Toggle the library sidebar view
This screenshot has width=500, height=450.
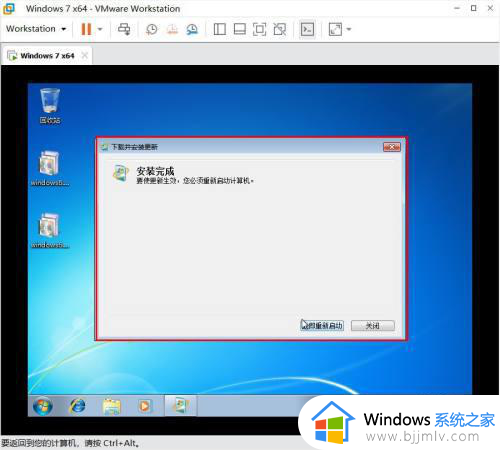pos(219,29)
